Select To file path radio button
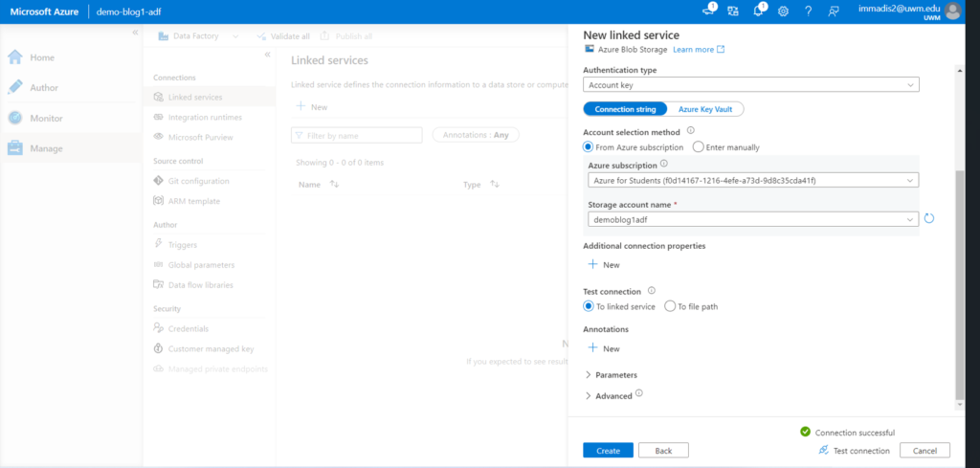The image size is (980, 468). click(669, 306)
